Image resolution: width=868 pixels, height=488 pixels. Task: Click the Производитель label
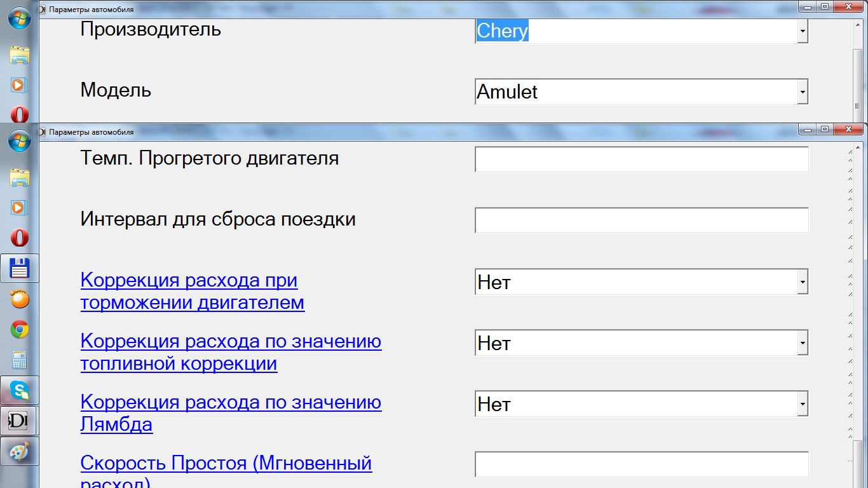point(151,29)
